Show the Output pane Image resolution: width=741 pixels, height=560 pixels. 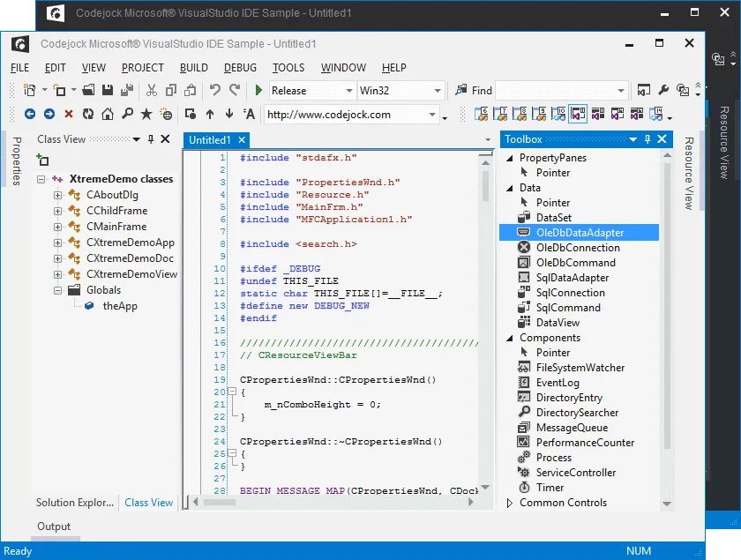(54, 526)
